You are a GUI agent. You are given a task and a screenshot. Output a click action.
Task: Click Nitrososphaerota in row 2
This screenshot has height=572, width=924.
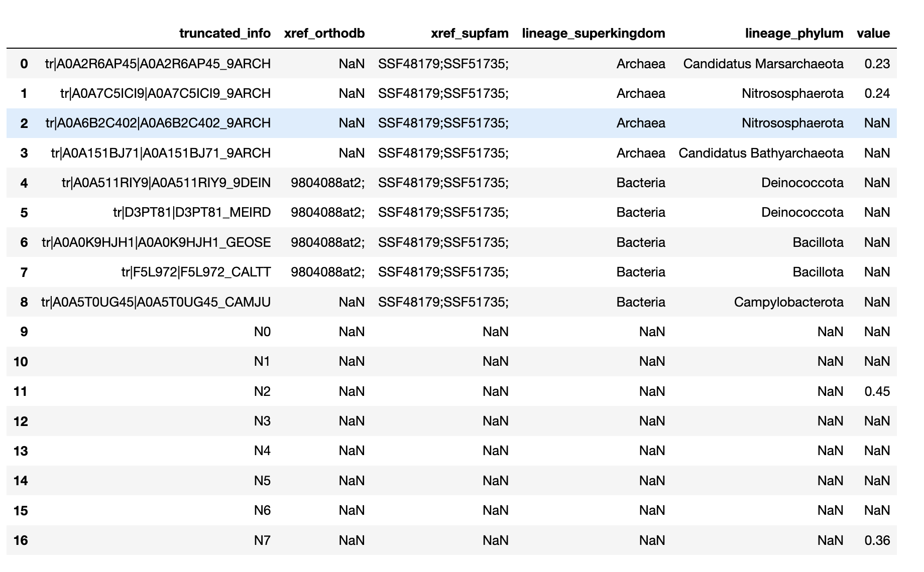click(792, 123)
